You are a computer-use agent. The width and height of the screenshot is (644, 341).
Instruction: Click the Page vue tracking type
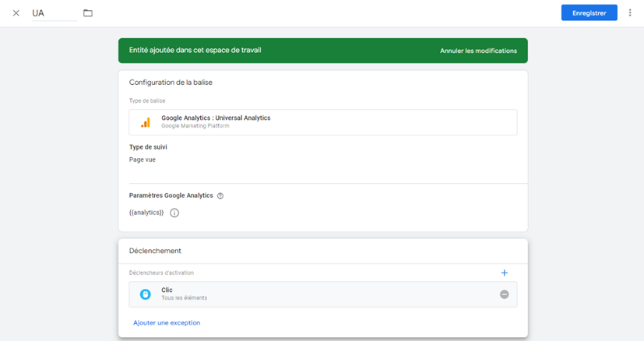(x=143, y=160)
